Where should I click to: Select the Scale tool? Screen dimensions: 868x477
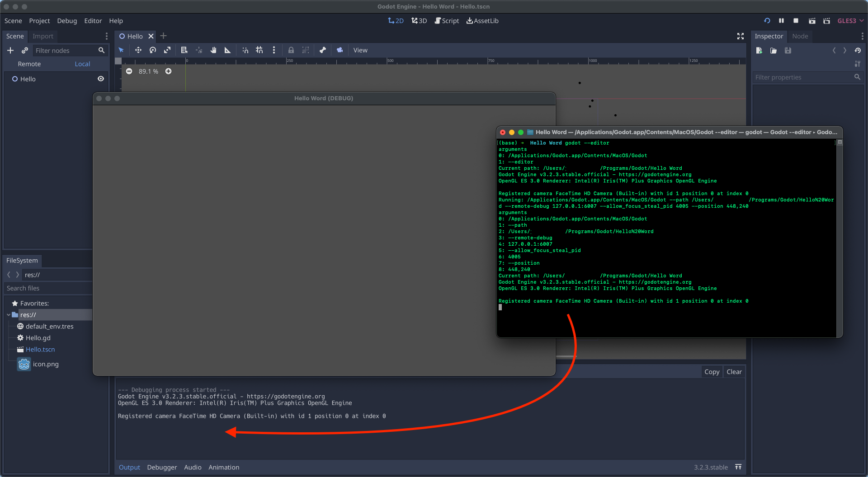point(168,50)
